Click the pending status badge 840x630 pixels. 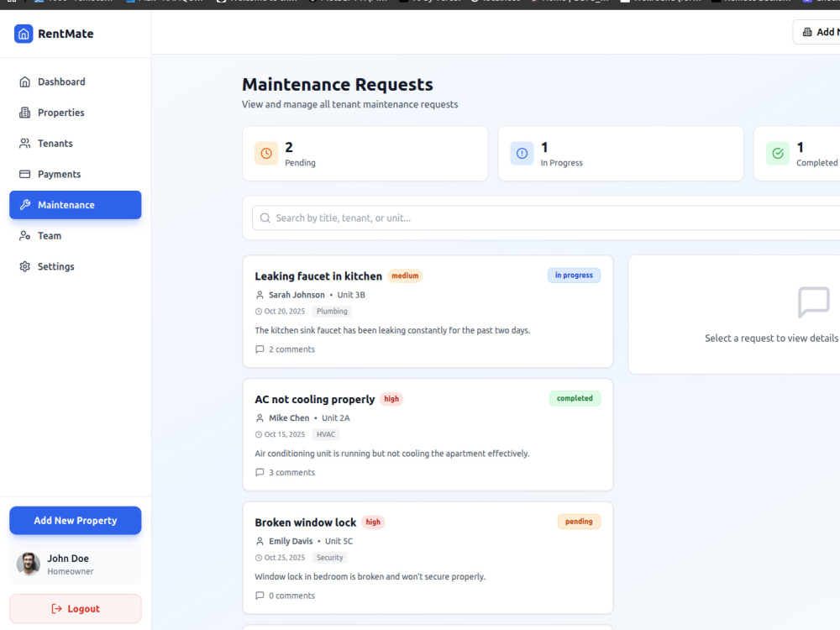(579, 522)
